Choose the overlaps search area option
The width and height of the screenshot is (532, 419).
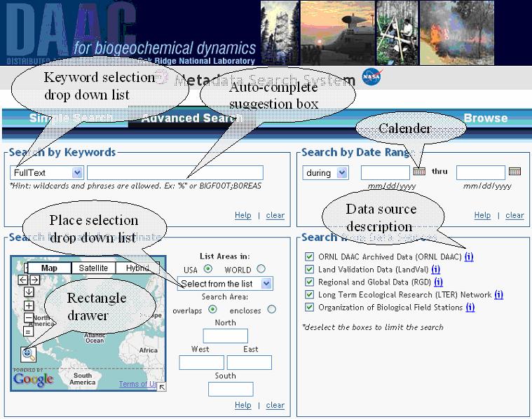click(x=212, y=310)
